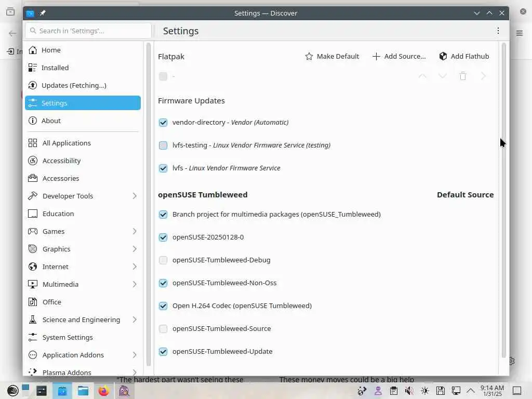Viewport: 532px width, 399px height.
Task: Click the sources list vertical scrollbar
Action: click(503, 200)
